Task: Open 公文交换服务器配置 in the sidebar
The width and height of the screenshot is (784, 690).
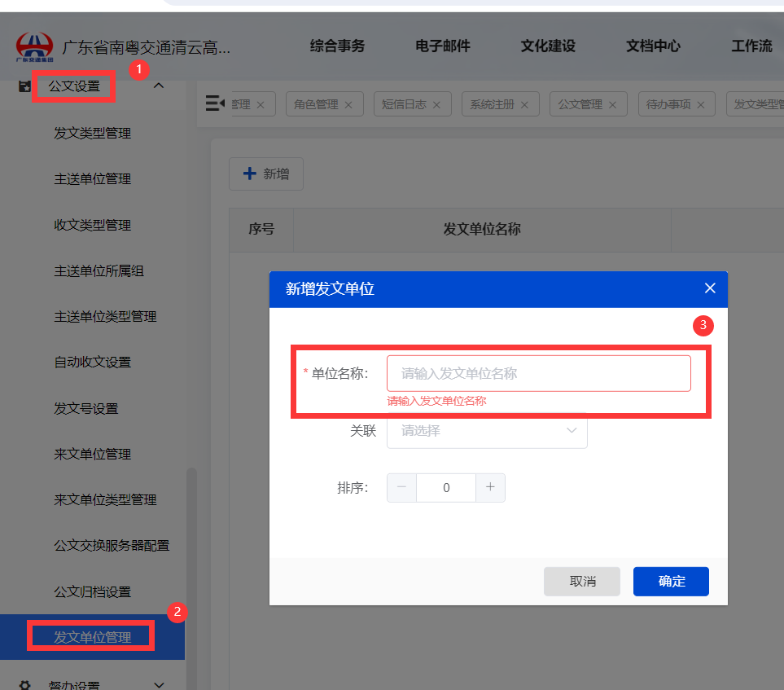Action: (x=112, y=546)
